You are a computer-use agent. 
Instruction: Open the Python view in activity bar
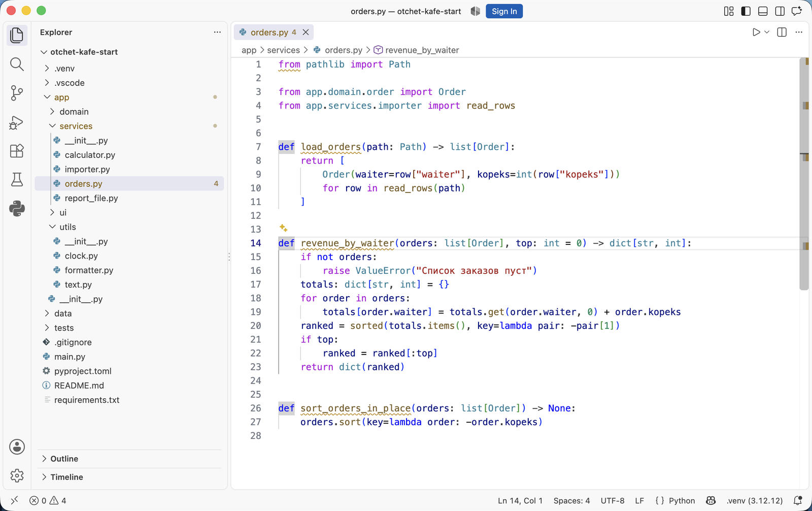[17, 208]
